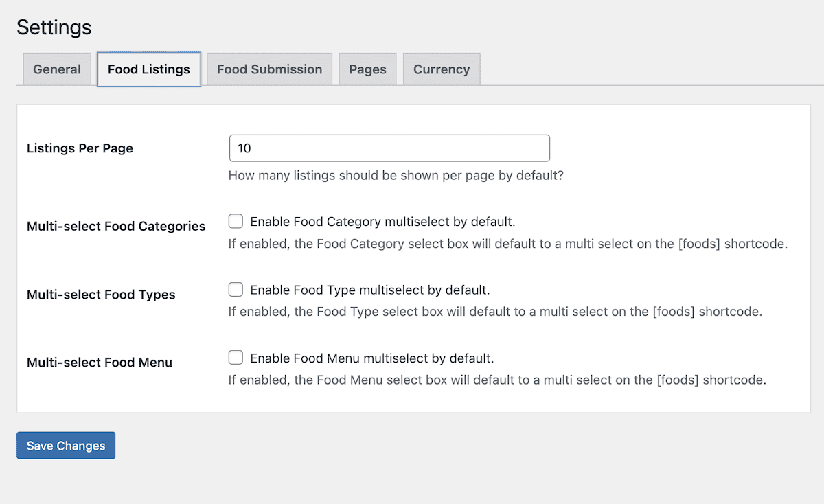
Task: Save the settings with Save Changes
Action: [x=66, y=446]
